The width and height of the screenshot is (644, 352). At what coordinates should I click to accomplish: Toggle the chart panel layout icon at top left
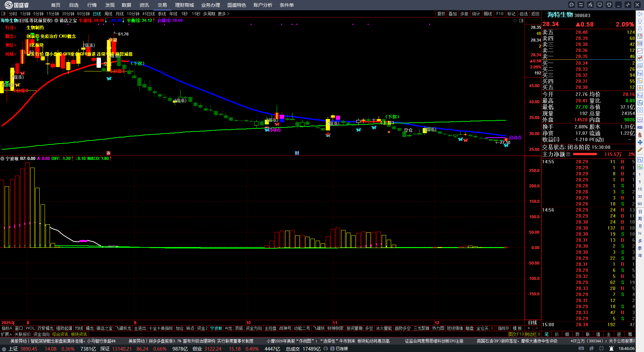[x=3, y=14]
